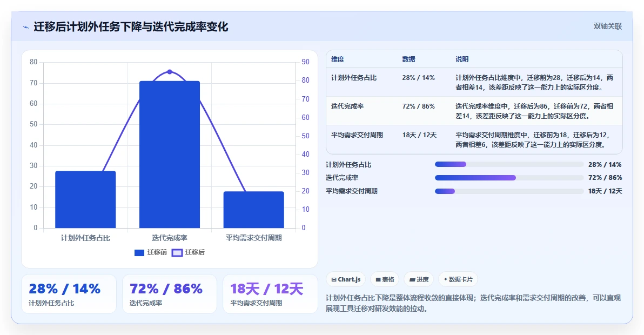
Task: Click description mentioning 迁移前为28，迁移后为14
Action: click(x=535, y=83)
